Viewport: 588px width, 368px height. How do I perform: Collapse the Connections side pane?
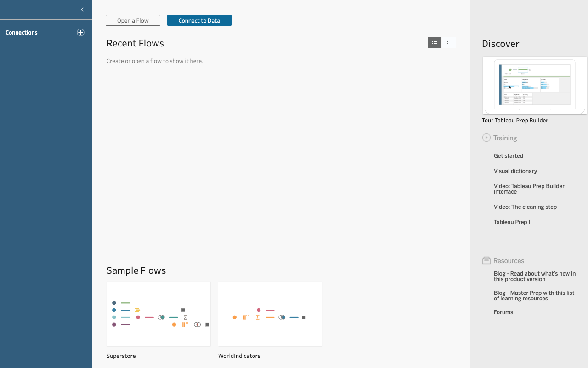(82, 10)
